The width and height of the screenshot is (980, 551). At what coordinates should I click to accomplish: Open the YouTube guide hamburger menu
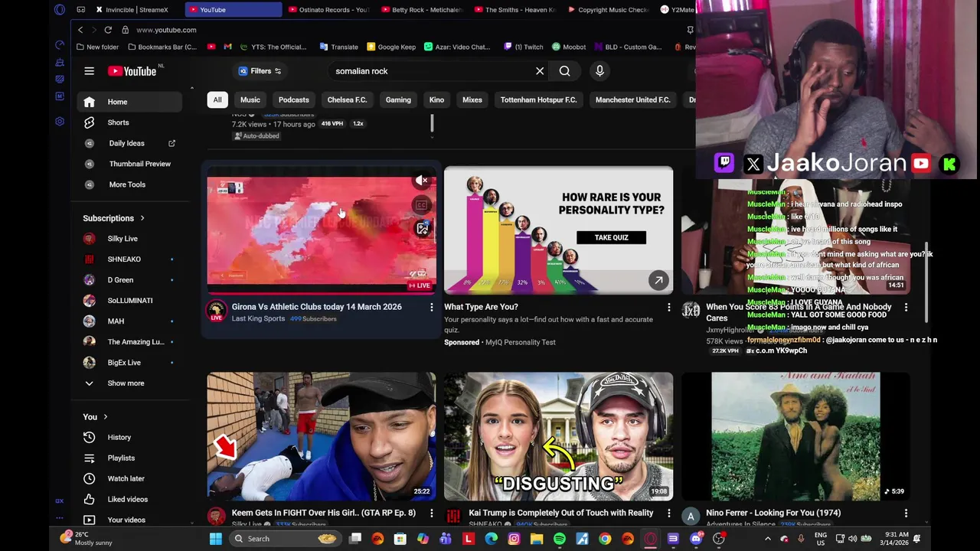(90, 71)
